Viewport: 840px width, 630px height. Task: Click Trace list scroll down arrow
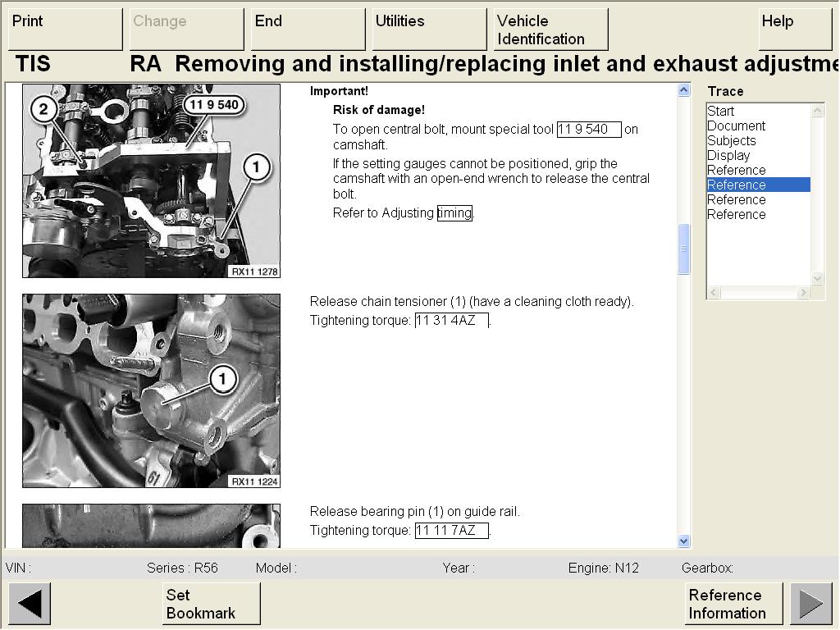817,279
